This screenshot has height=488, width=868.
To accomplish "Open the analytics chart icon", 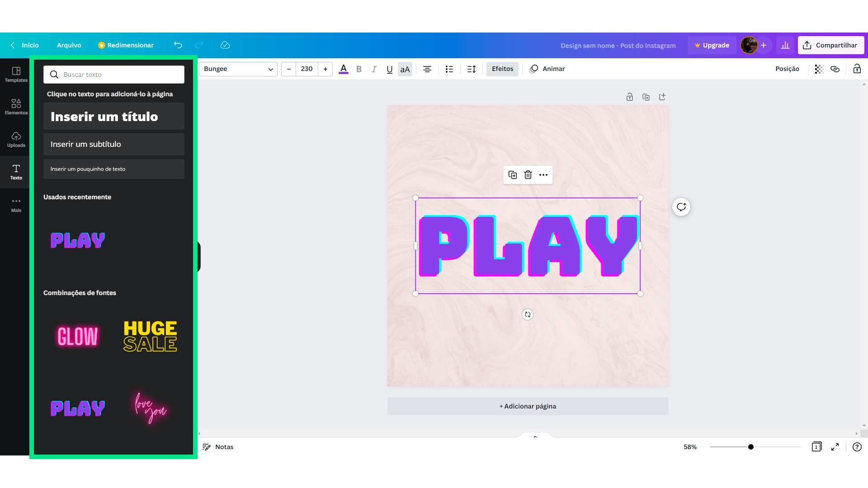I will [785, 45].
